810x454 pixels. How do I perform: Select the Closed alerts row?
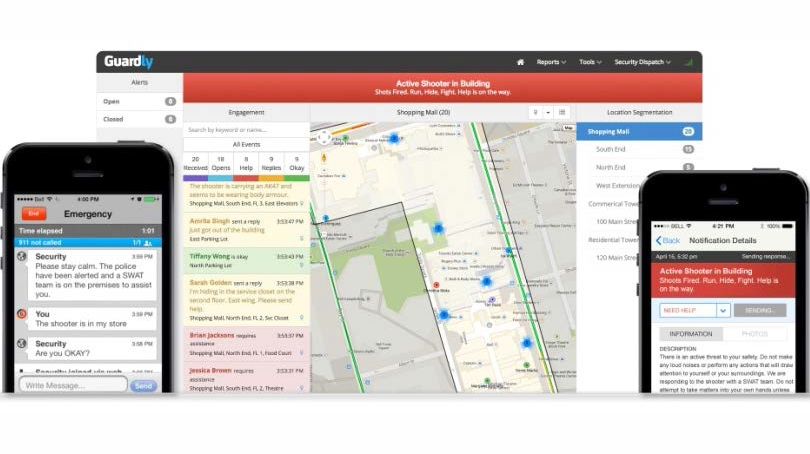[x=139, y=119]
